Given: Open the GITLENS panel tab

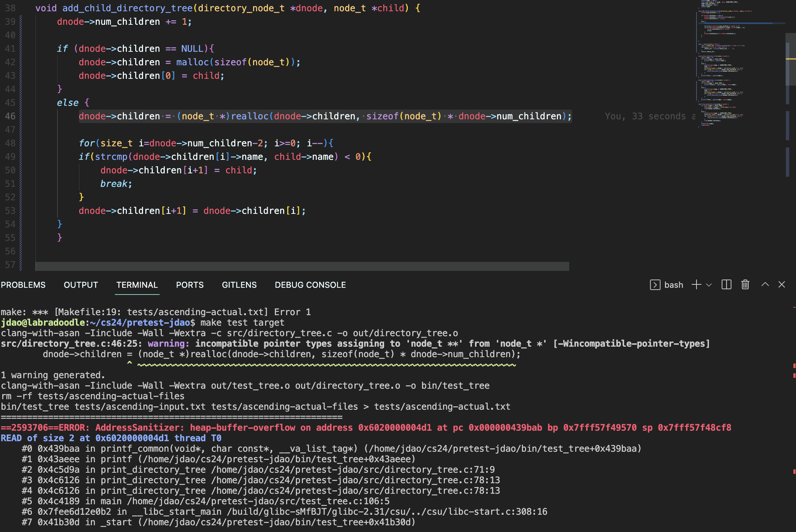Looking at the screenshot, I should click(x=239, y=285).
